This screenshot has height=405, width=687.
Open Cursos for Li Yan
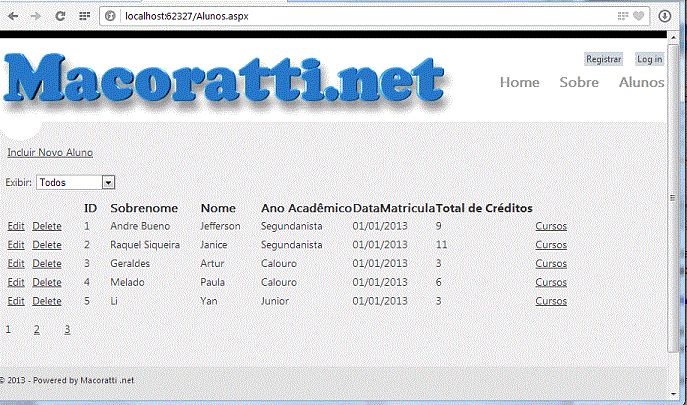click(x=551, y=301)
